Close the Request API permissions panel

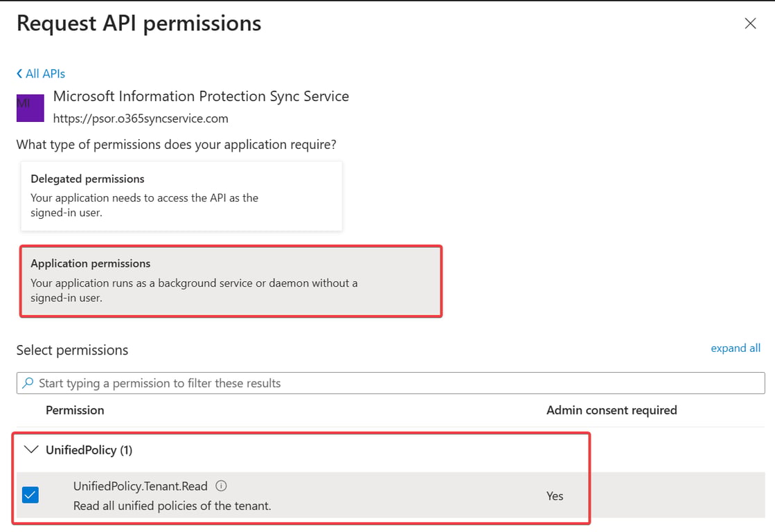click(x=750, y=24)
